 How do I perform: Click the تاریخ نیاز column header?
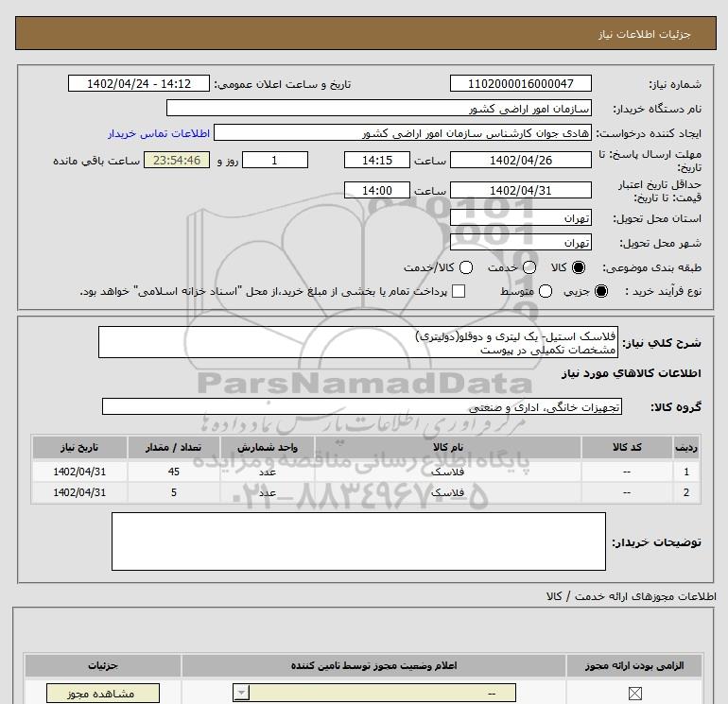[79, 447]
